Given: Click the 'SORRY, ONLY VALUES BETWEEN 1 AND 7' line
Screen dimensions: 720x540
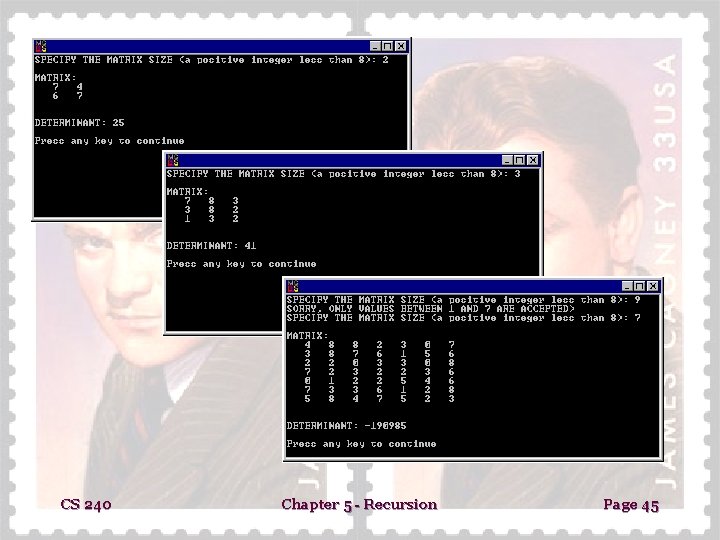Looking at the screenshot, I should coord(430,309).
